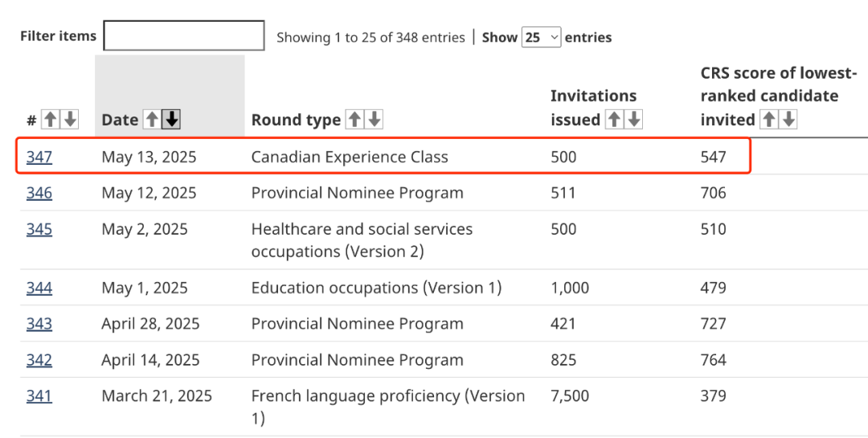Sort Invitations issued descending arrow
868x438 pixels.
634,120
